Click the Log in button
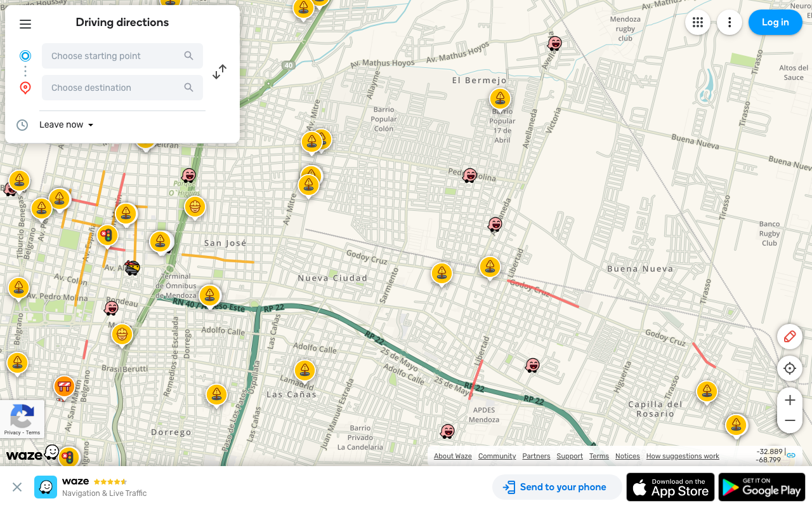The width and height of the screenshot is (812, 508). 775,22
